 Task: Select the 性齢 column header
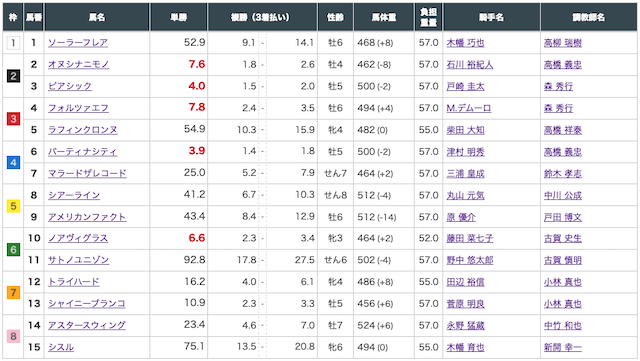[335, 17]
